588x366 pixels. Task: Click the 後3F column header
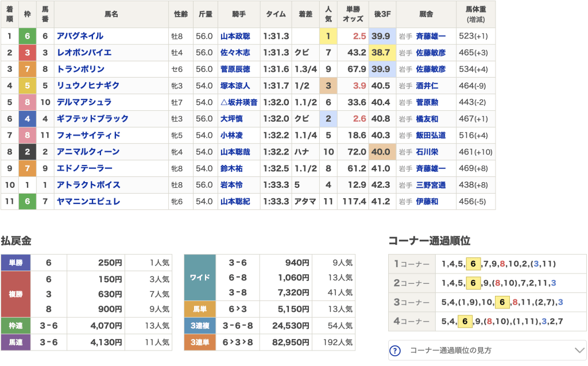point(382,14)
